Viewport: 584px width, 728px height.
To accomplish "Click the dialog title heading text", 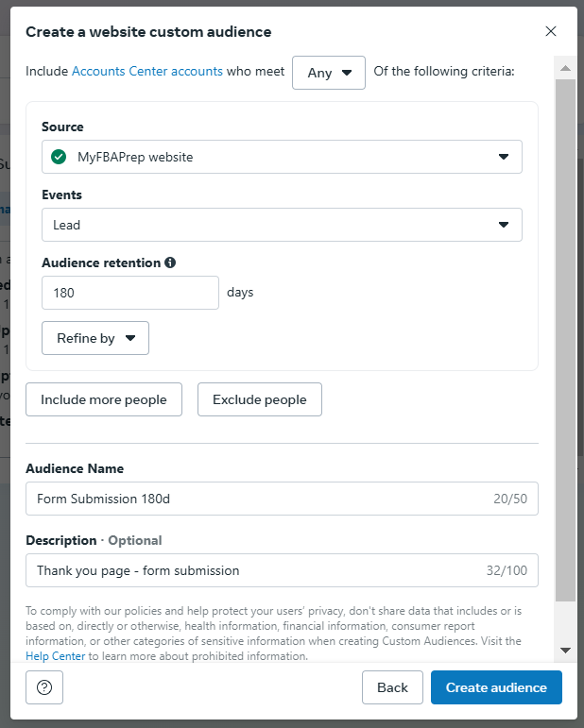I will (x=148, y=31).
